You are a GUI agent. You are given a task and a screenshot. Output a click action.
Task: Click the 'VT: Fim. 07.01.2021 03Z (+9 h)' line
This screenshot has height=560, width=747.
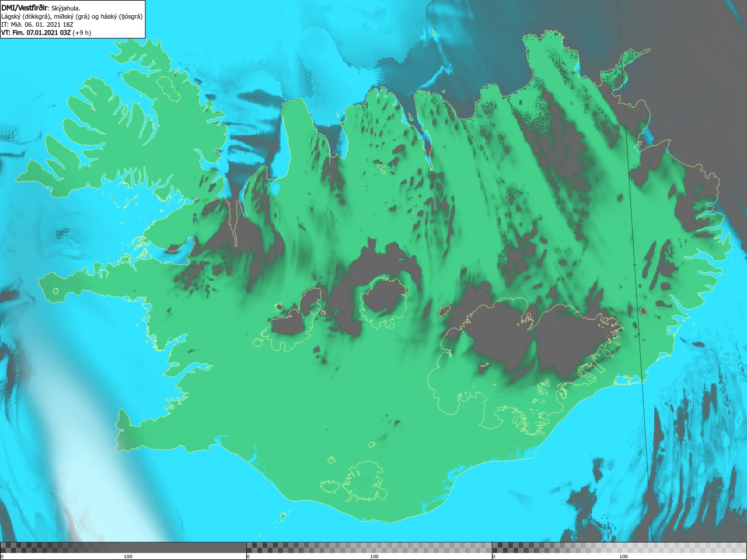(x=46, y=33)
